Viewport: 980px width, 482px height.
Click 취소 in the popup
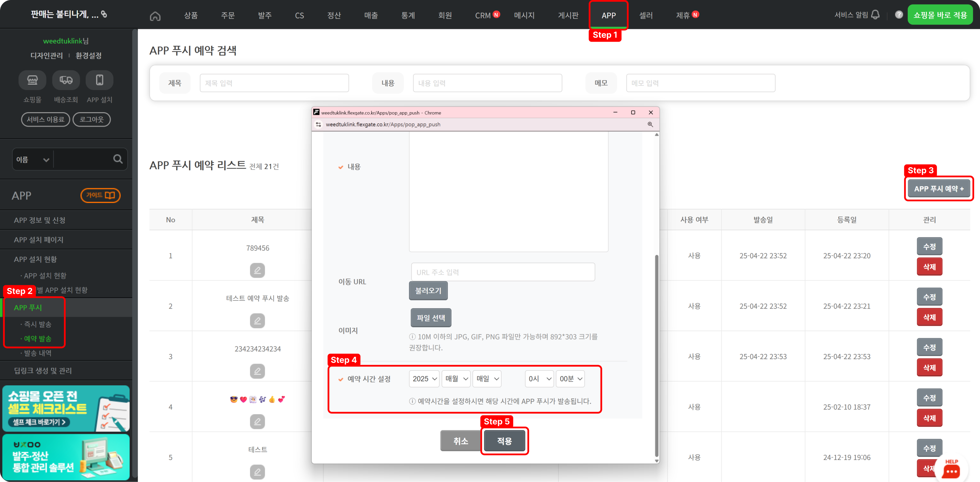461,441
